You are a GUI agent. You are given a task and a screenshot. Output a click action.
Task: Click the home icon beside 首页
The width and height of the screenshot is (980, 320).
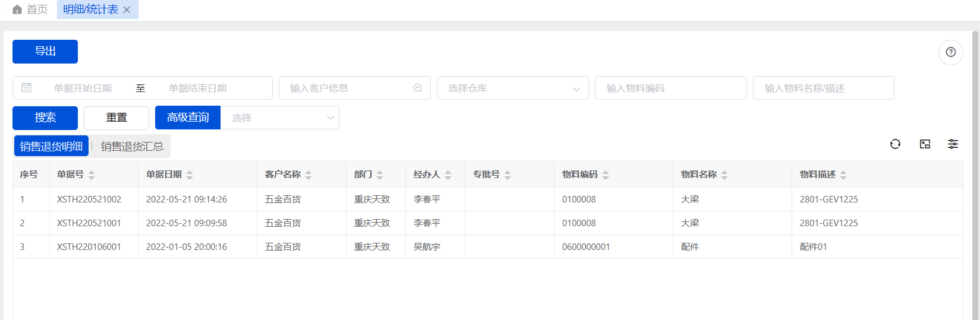coord(17,9)
